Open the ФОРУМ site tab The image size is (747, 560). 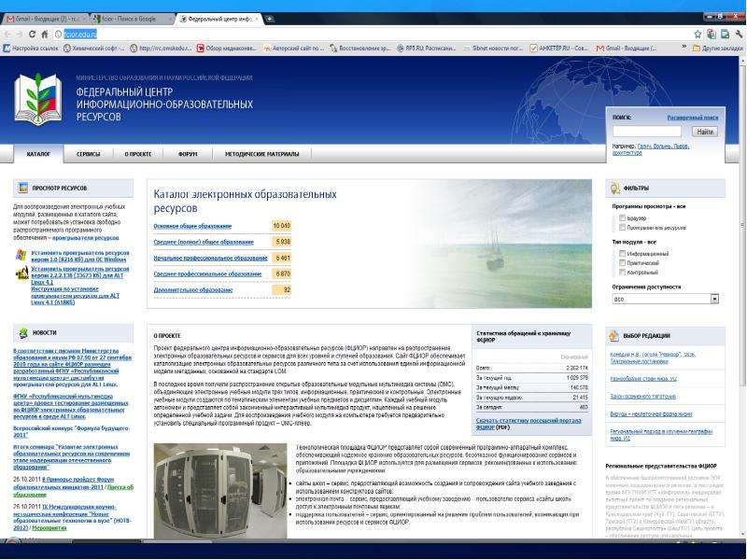[x=188, y=154]
